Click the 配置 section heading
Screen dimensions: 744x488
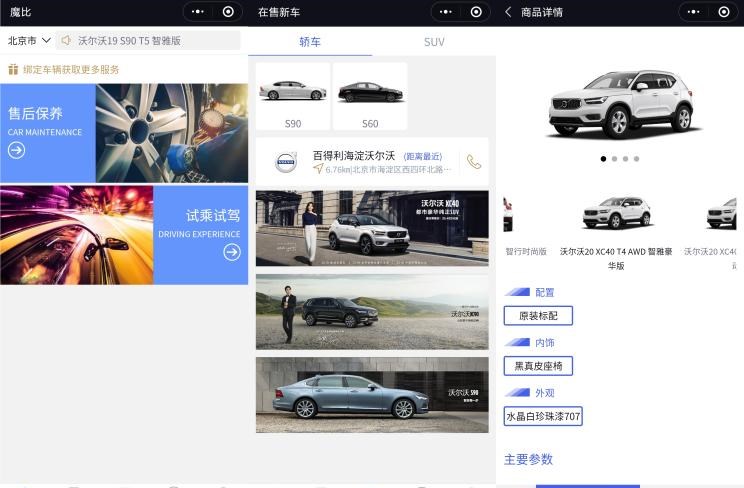(545, 292)
